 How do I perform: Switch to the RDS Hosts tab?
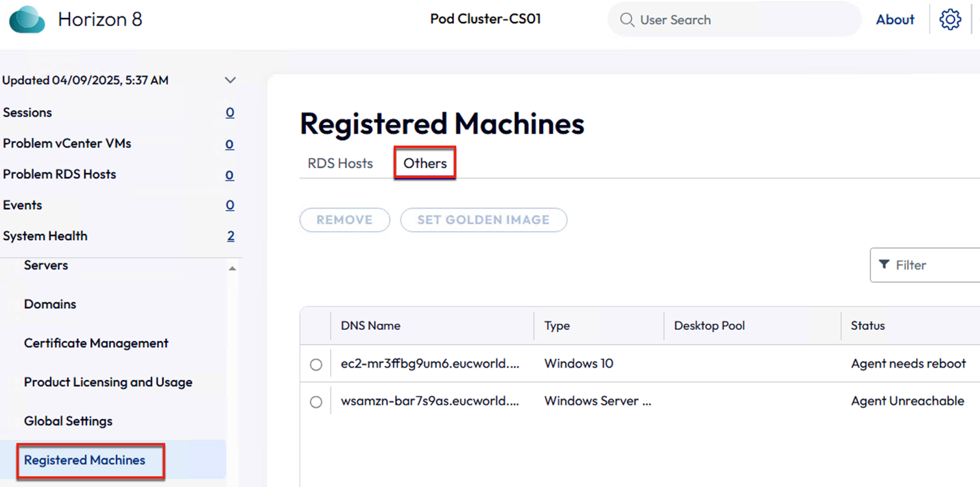click(340, 163)
